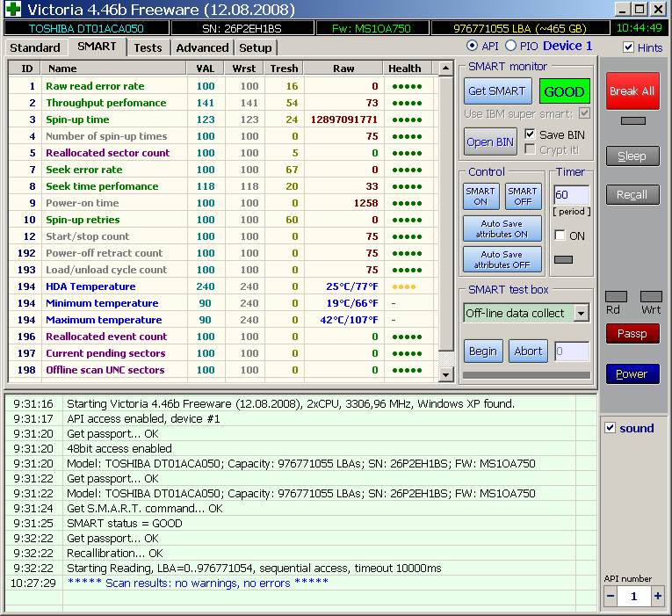672x616 pixels.
Task: Uncheck the Save BIN checkbox
Action: (531, 134)
